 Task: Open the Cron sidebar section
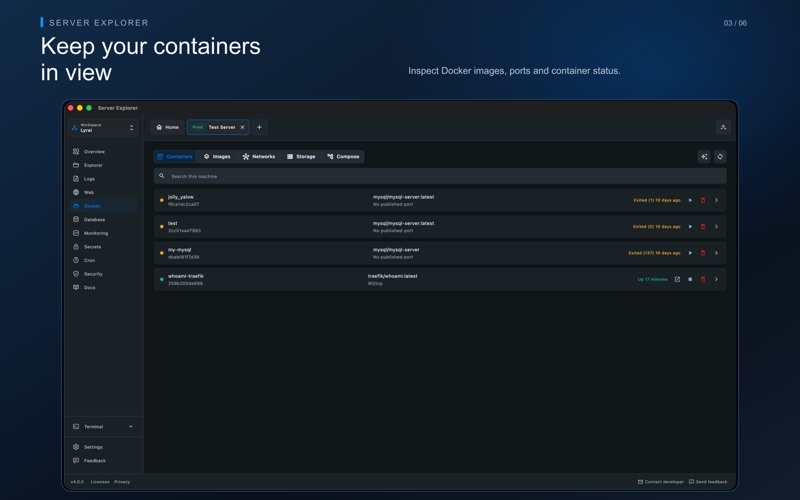[x=104, y=260]
